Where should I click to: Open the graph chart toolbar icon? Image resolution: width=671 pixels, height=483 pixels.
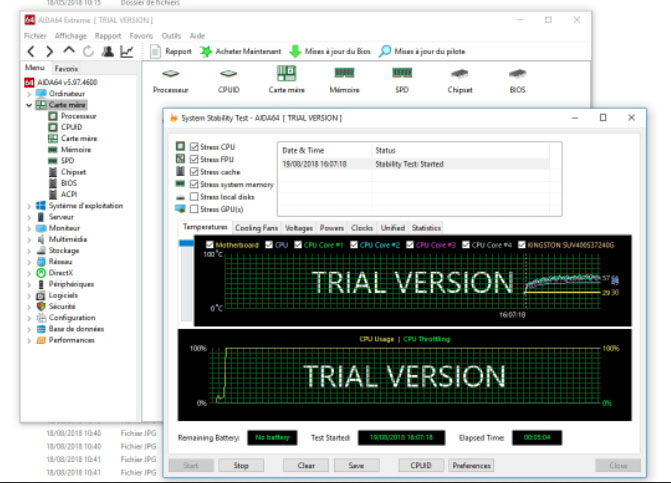tap(127, 52)
